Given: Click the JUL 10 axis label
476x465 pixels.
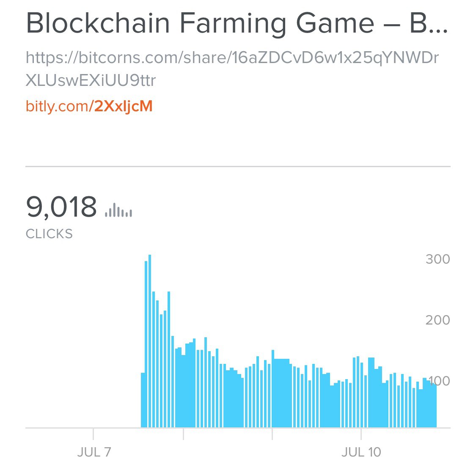Looking at the screenshot, I should 361,452.
